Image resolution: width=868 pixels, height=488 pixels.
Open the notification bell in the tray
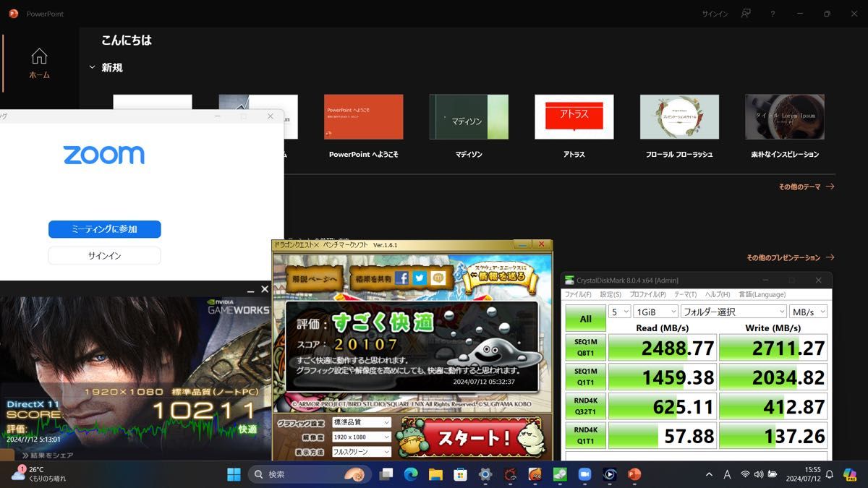830,474
